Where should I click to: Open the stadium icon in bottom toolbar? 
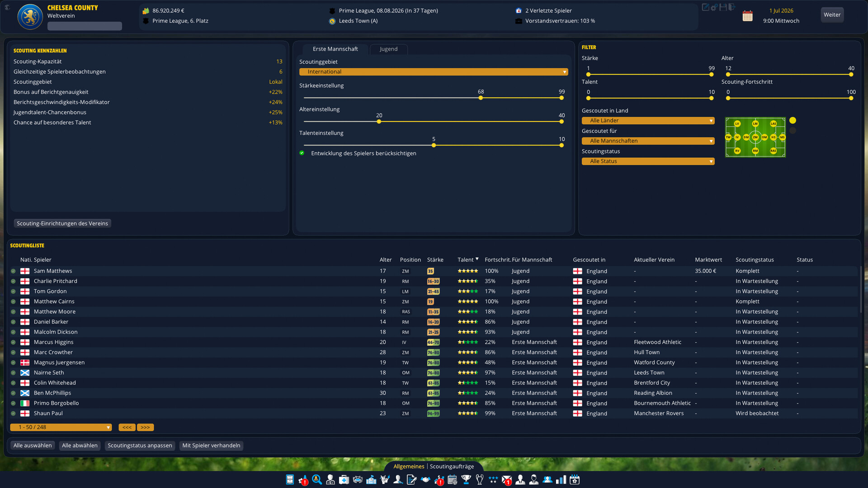[358, 479]
